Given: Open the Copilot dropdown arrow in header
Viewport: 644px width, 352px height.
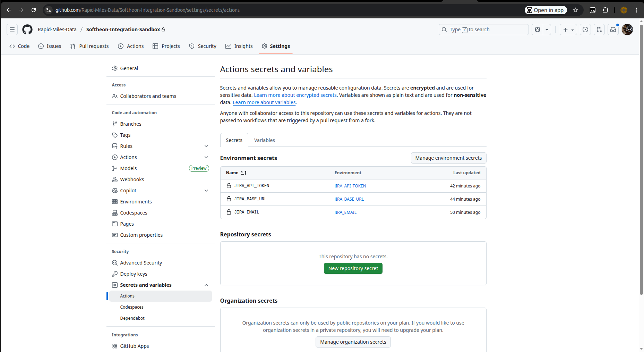Looking at the screenshot, I should click(x=547, y=30).
